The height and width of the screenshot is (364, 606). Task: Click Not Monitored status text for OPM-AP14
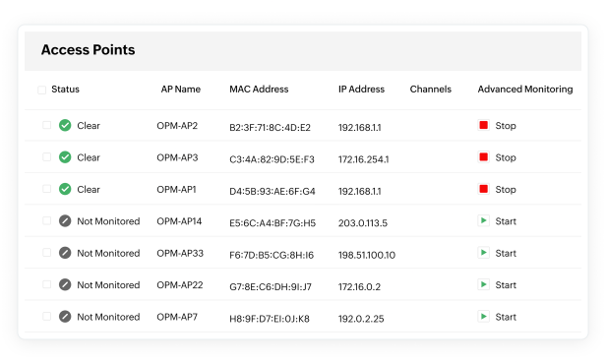(108, 221)
